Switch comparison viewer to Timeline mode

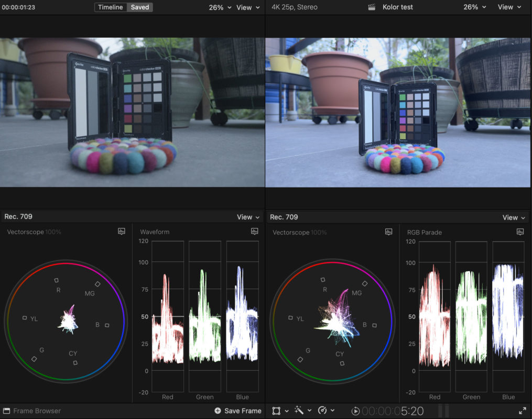(x=111, y=7)
